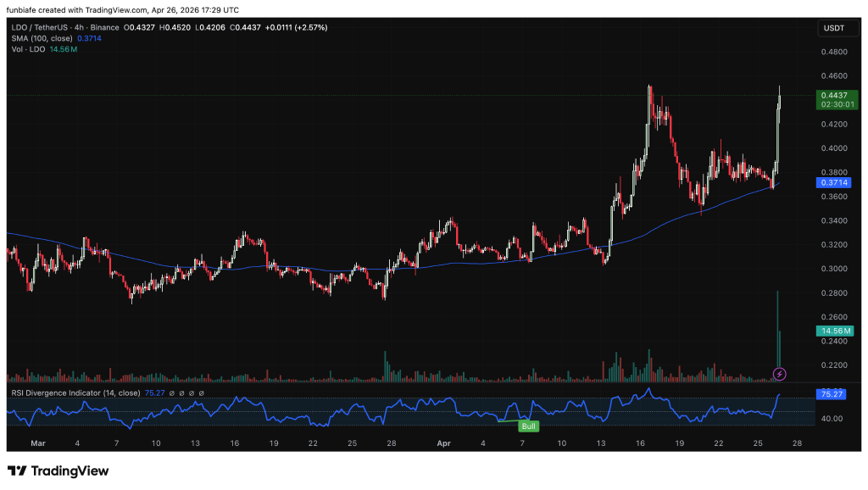Click the blue 0.3714 SMA price label
868x490 pixels.
point(831,182)
